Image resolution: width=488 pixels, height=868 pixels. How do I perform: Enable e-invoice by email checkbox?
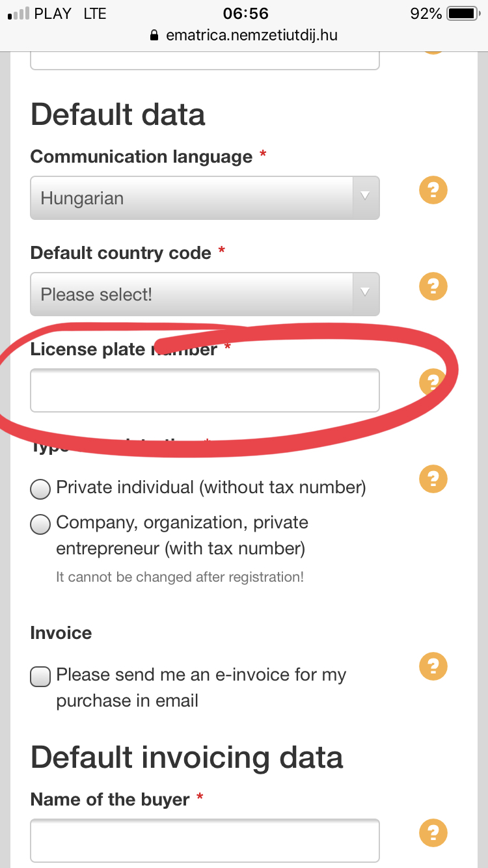[41, 677]
